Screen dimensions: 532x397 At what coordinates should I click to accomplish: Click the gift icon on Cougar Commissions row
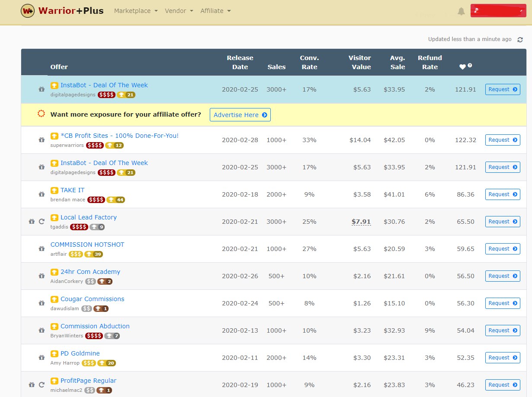[42, 303]
